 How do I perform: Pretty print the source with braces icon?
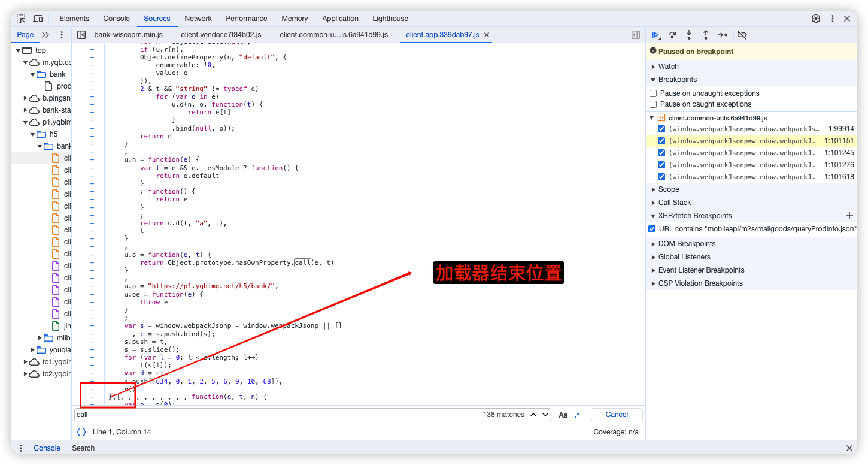pyautogui.click(x=81, y=432)
